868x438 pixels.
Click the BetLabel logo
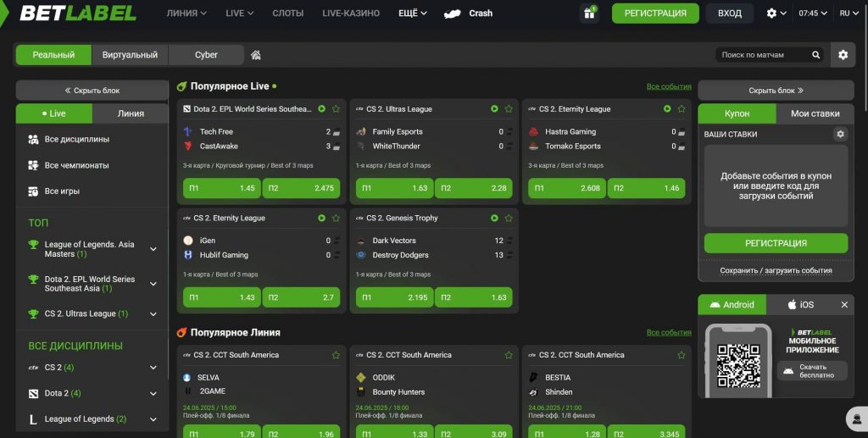(x=77, y=14)
